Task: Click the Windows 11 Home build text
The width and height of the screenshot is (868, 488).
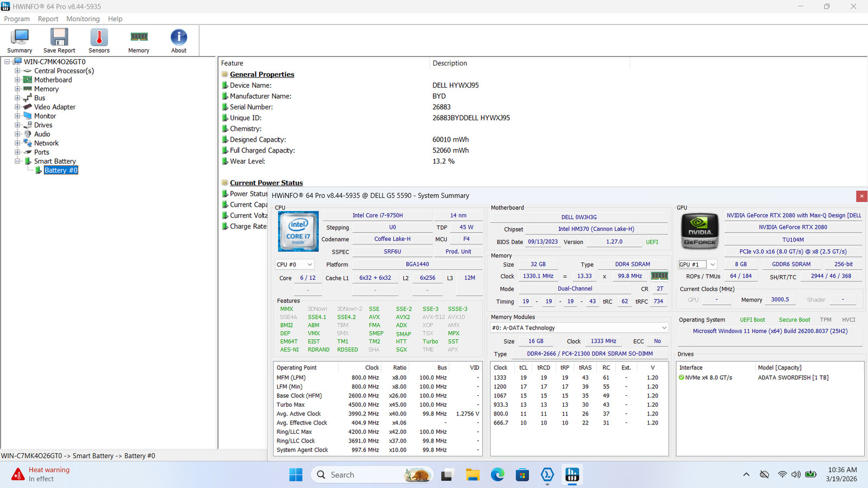Action: [x=770, y=331]
